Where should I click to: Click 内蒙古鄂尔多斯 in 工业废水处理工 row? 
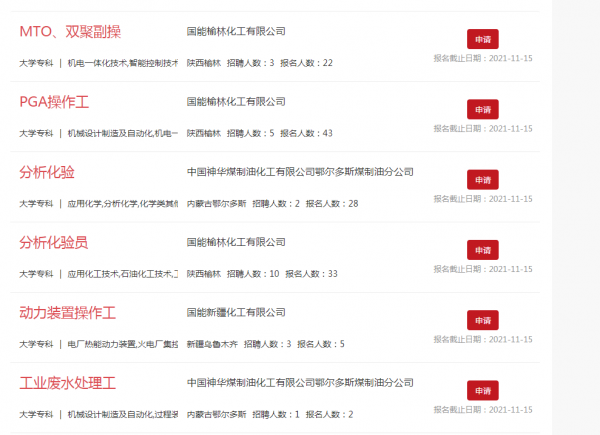pos(217,414)
